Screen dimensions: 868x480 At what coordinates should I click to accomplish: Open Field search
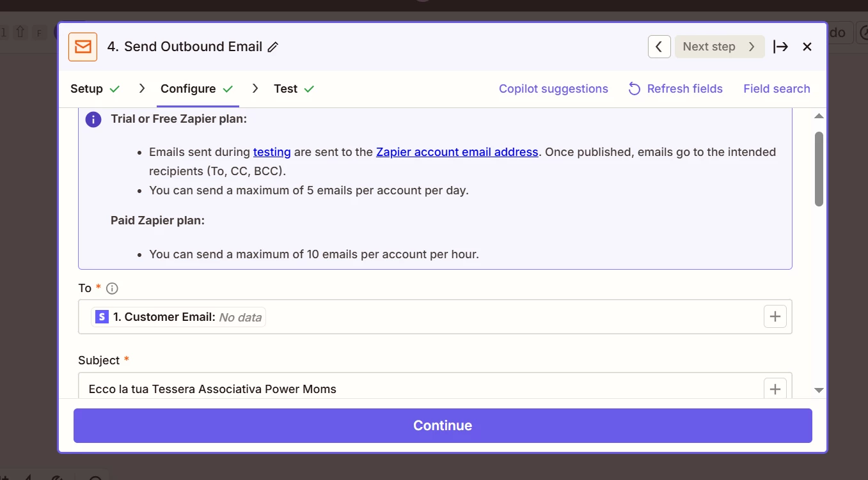tap(777, 89)
